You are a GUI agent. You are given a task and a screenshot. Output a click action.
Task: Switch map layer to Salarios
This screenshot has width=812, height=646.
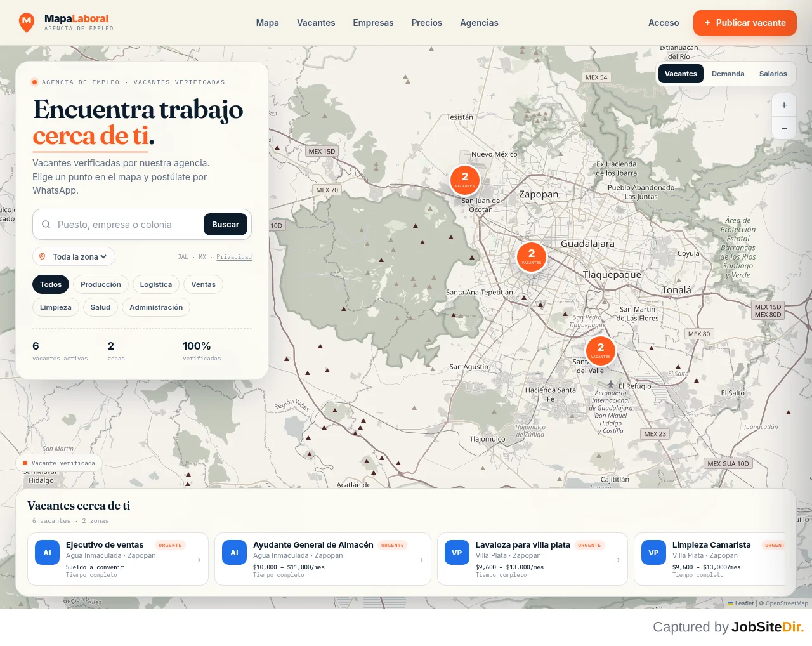coord(773,74)
